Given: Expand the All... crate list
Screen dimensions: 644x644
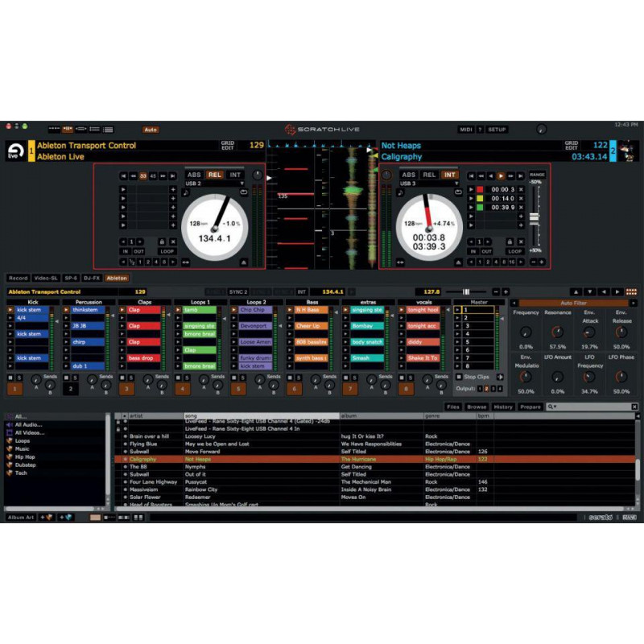Looking at the screenshot, I should tap(21, 416).
